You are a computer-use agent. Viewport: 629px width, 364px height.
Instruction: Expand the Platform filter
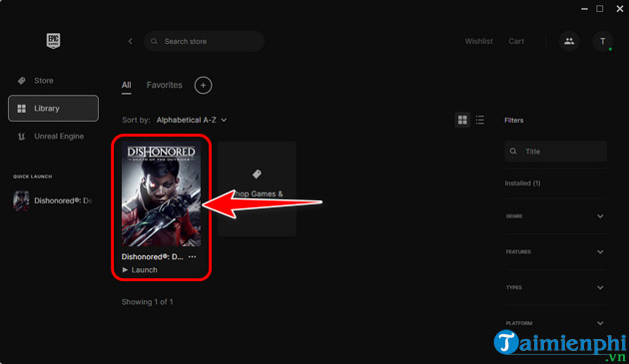[555, 323]
